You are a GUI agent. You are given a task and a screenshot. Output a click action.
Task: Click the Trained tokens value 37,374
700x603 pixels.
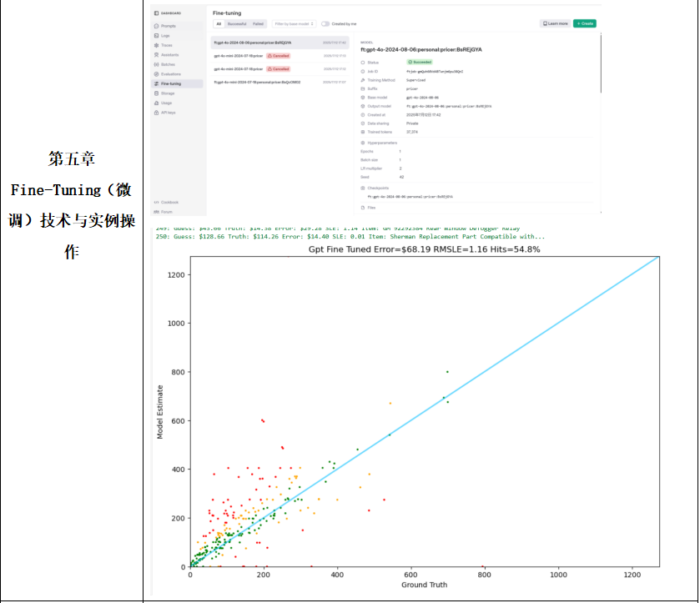411,132
